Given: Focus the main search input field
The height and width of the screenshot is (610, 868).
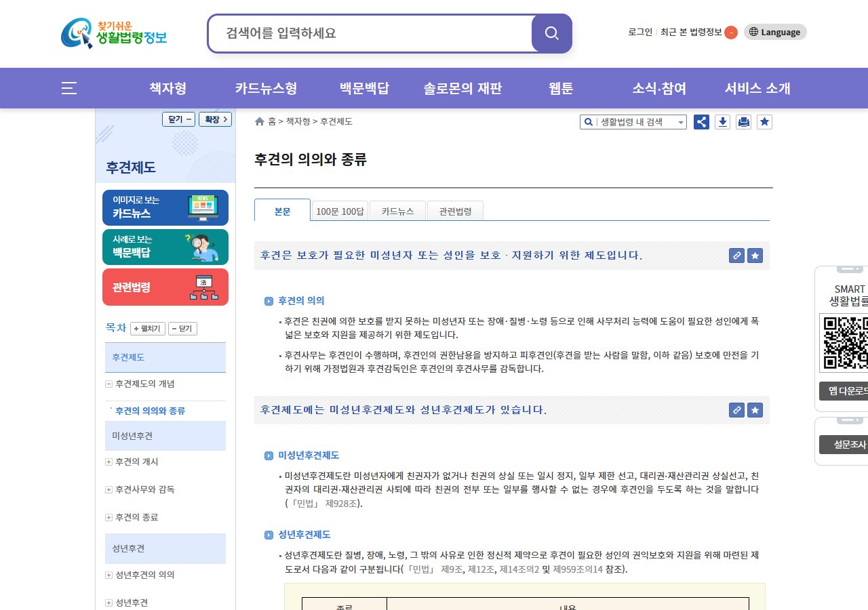Looking at the screenshot, I should pyautogui.click(x=370, y=33).
